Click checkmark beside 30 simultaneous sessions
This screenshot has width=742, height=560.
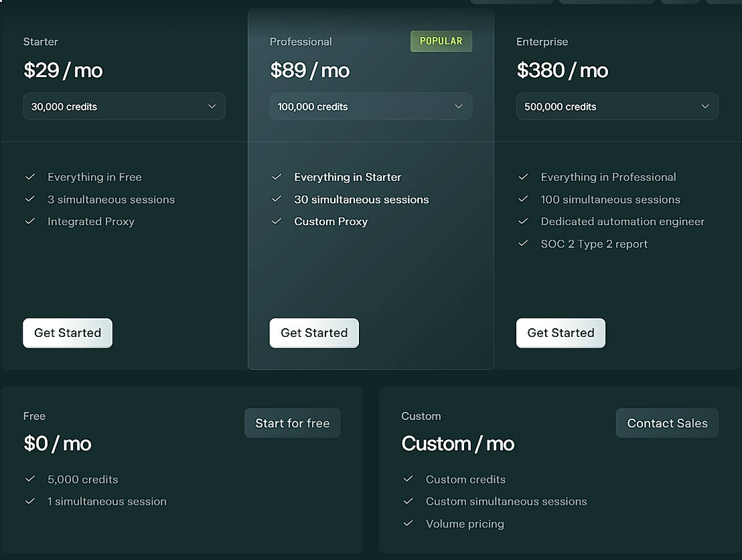click(x=277, y=199)
